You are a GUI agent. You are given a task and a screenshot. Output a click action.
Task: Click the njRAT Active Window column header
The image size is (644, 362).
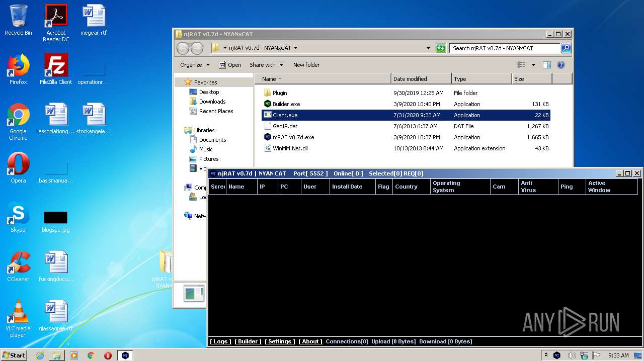[x=611, y=187]
